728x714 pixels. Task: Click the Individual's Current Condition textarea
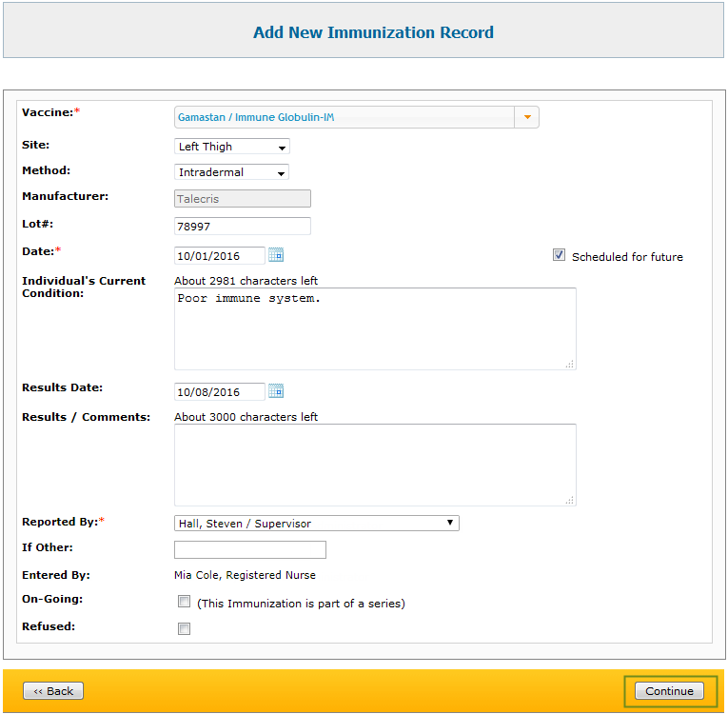pyautogui.click(x=375, y=328)
